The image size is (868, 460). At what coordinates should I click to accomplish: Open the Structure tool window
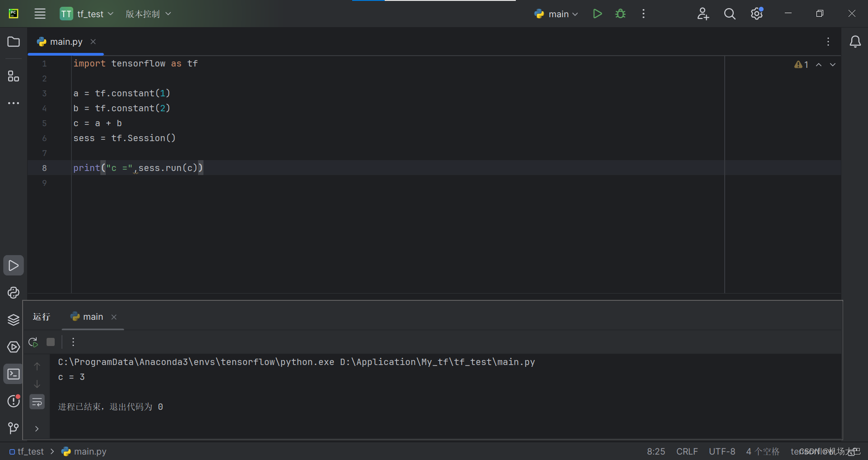click(14, 76)
